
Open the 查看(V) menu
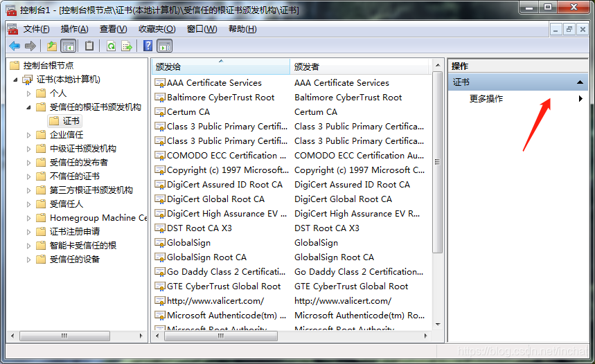tap(113, 29)
